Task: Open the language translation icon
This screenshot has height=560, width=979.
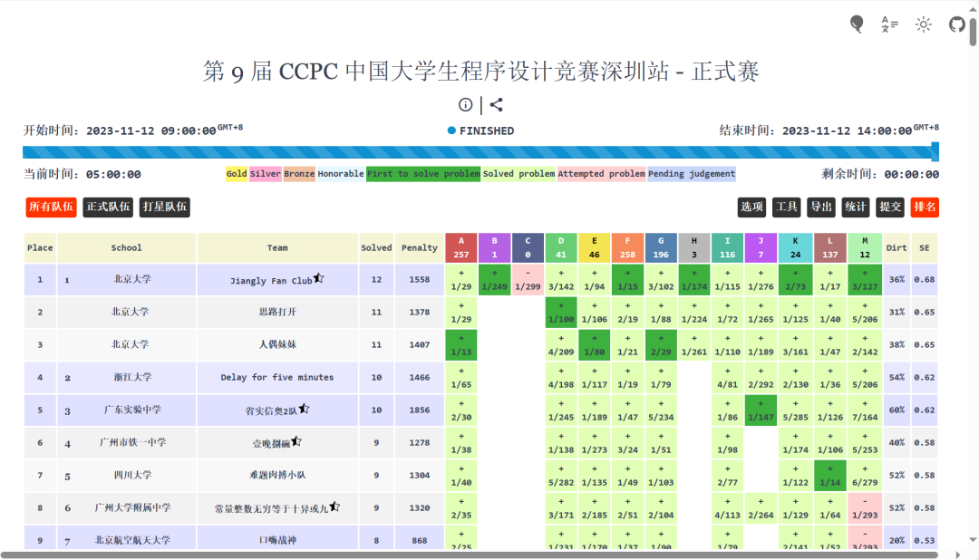Action: [x=889, y=24]
